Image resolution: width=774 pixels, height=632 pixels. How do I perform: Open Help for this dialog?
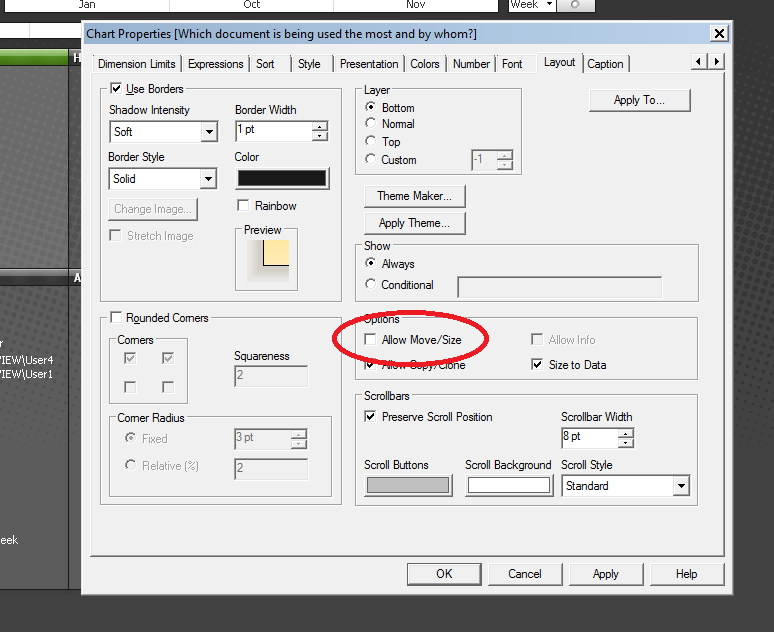click(x=687, y=574)
